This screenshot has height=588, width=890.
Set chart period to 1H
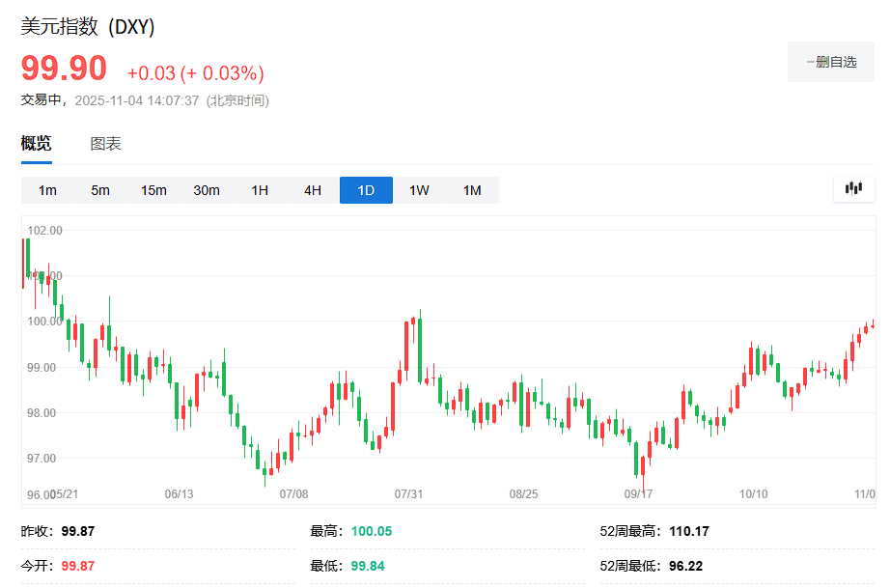(260, 190)
